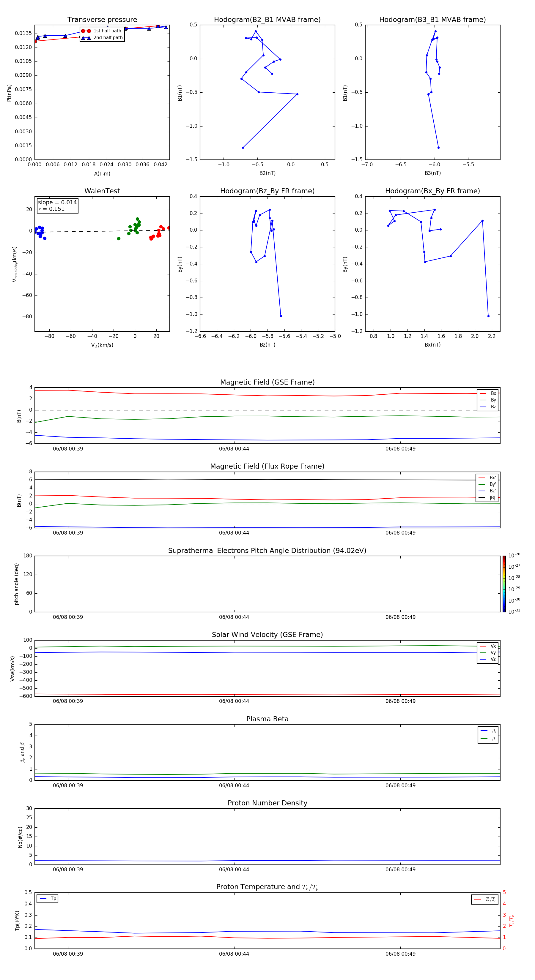The width and height of the screenshot is (535, 980).
Task: Select By' entry in flux rope legend
Action: (487, 484)
